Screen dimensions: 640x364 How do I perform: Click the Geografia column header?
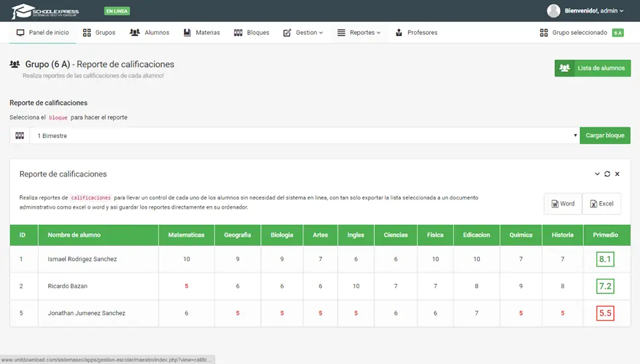(237, 235)
